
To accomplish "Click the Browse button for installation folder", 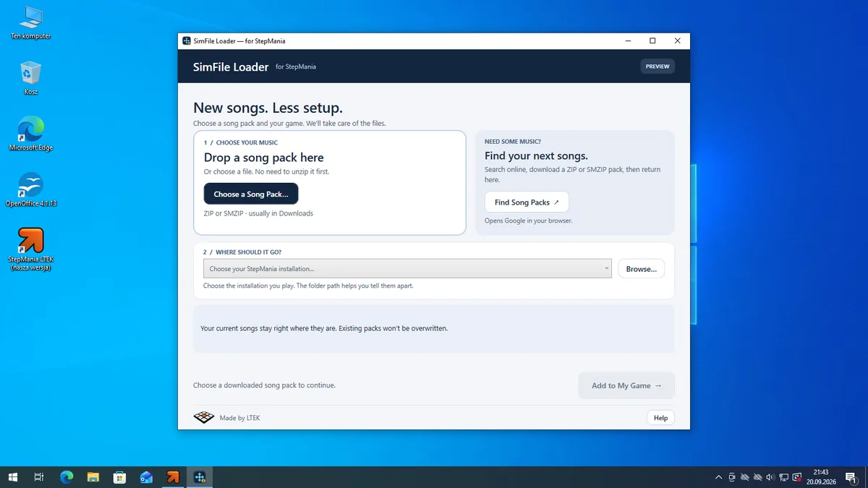I will point(641,269).
